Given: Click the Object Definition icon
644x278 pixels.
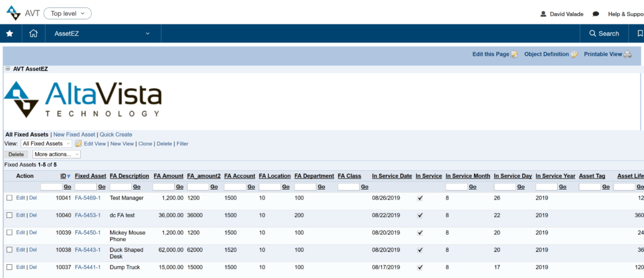Looking at the screenshot, I should tap(574, 54).
